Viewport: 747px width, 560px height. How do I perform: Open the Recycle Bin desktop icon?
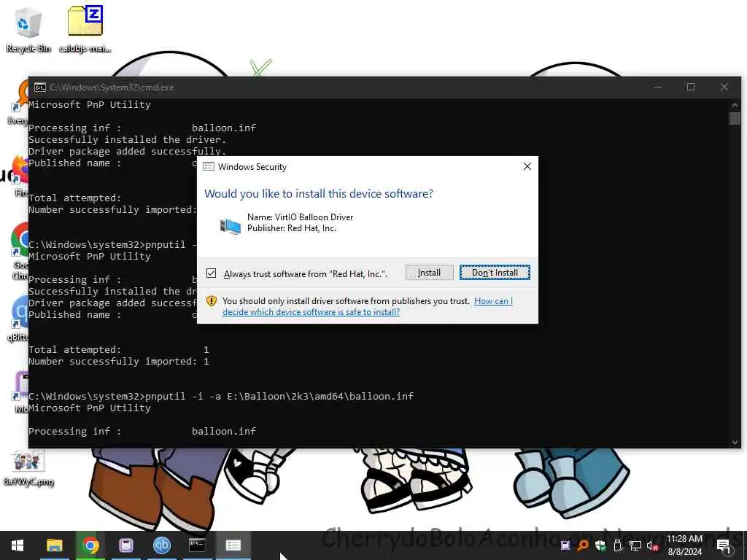[28, 29]
